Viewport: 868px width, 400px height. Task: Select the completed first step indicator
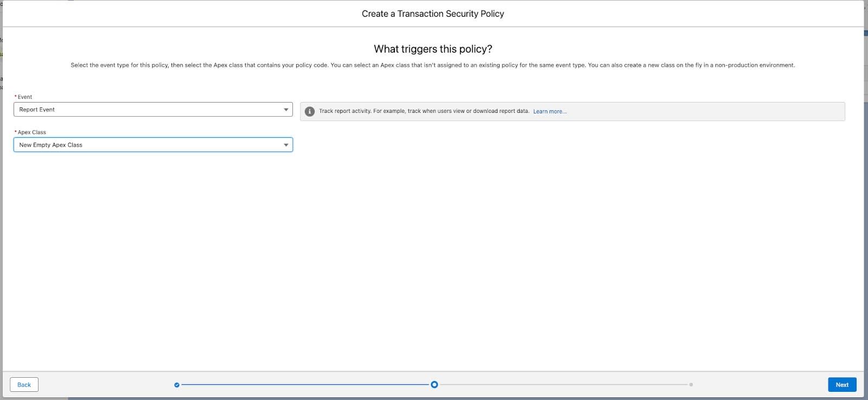coord(177,385)
